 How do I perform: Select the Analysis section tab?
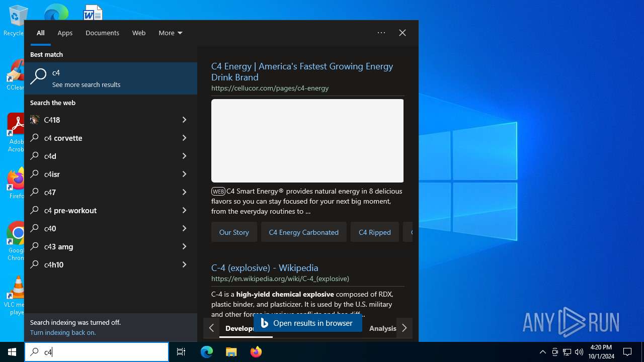coord(382,328)
